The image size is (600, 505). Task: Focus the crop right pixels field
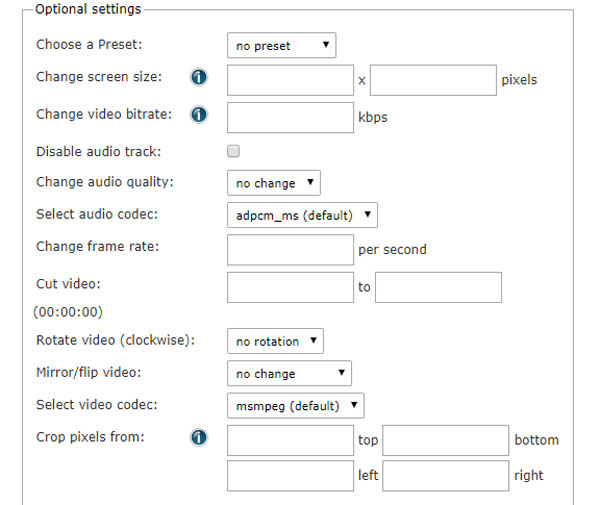(445, 475)
